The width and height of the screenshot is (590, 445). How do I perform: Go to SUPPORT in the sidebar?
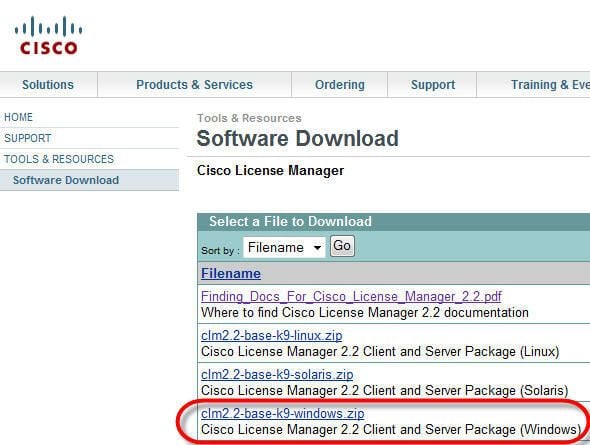(27, 138)
